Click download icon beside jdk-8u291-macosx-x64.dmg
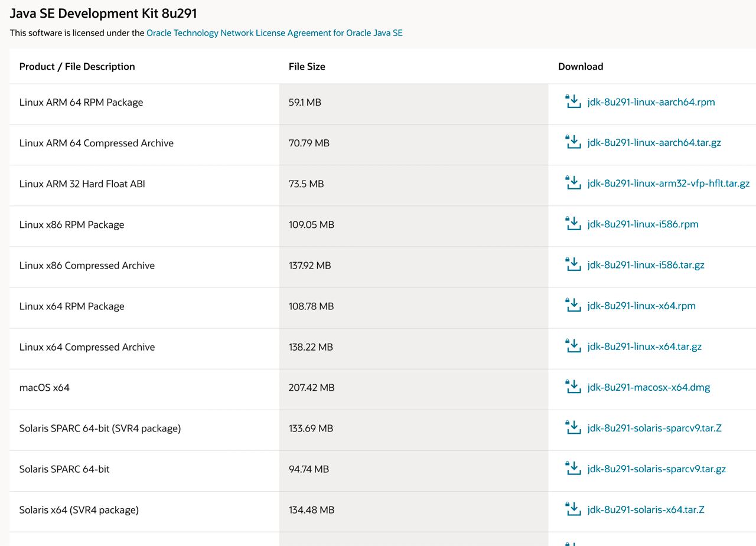This screenshot has width=756, height=546. click(x=573, y=387)
